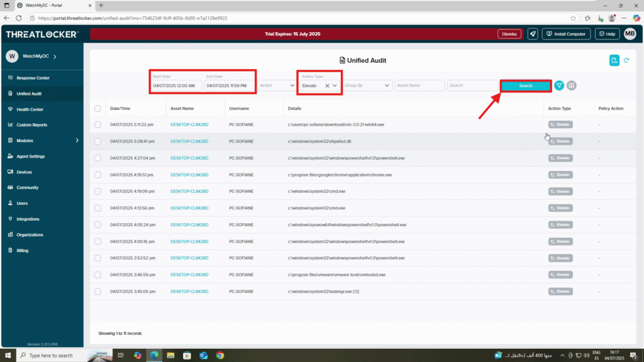Open the Help button
Viewport: 644px width, 362px height.
pos(607,34)
